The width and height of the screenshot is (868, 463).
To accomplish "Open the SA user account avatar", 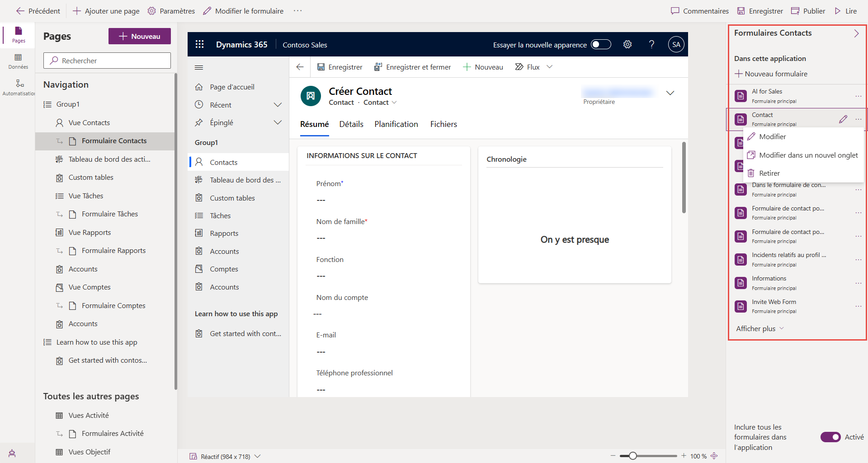I will [676, 44].
